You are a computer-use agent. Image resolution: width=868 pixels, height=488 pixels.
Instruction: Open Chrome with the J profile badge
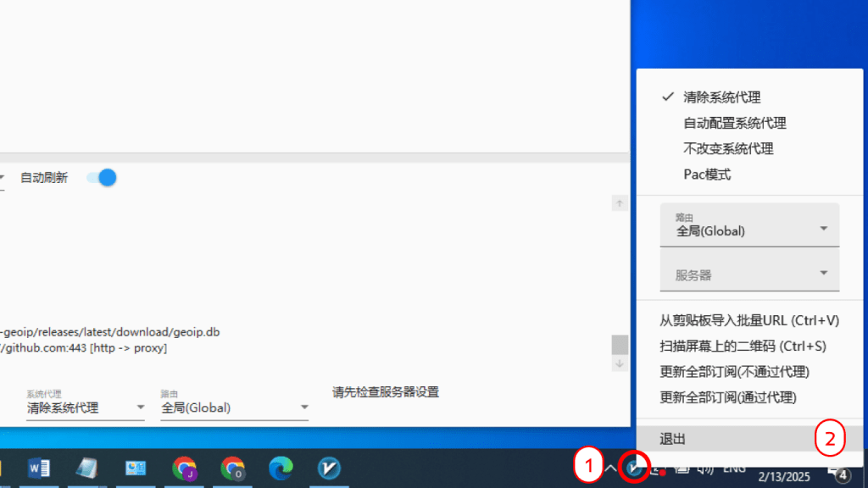point(184,468)
